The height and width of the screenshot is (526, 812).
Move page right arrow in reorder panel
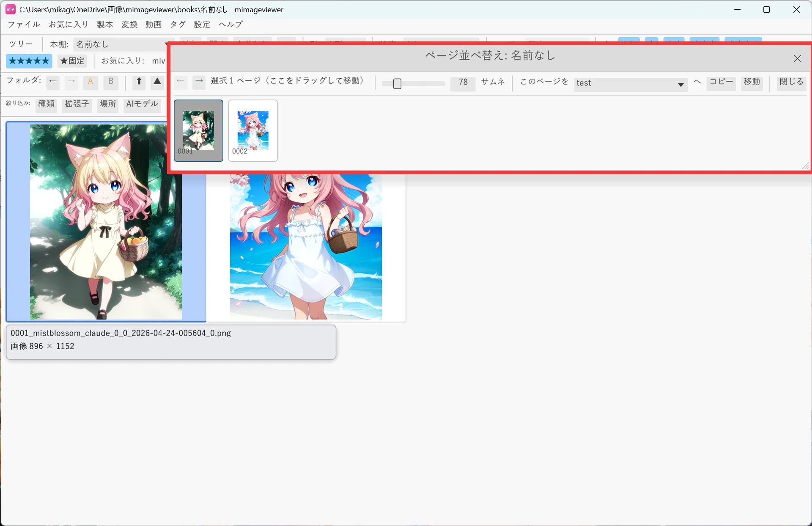tap(199, 82)
